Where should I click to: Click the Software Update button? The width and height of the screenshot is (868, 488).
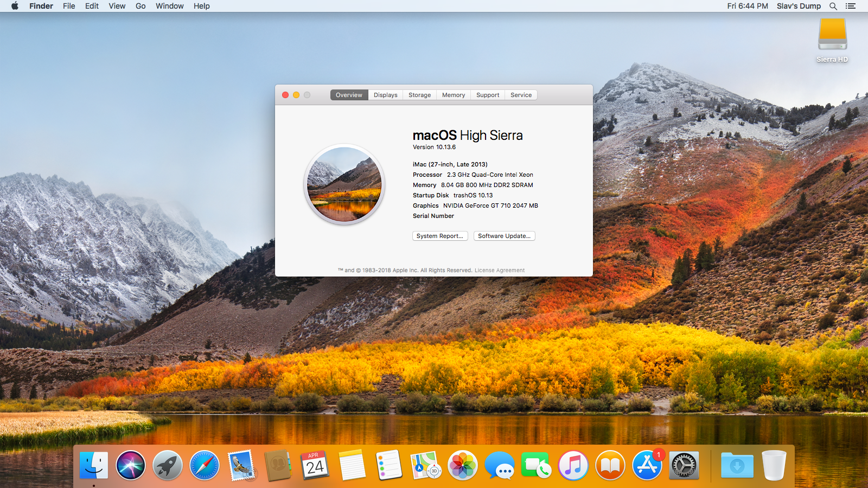click(504, 236)
